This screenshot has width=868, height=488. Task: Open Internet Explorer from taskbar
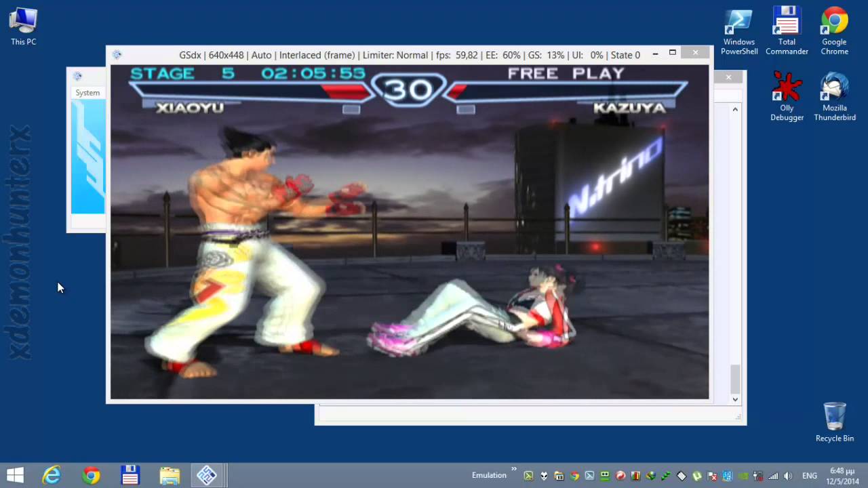[x=52, y=475]
